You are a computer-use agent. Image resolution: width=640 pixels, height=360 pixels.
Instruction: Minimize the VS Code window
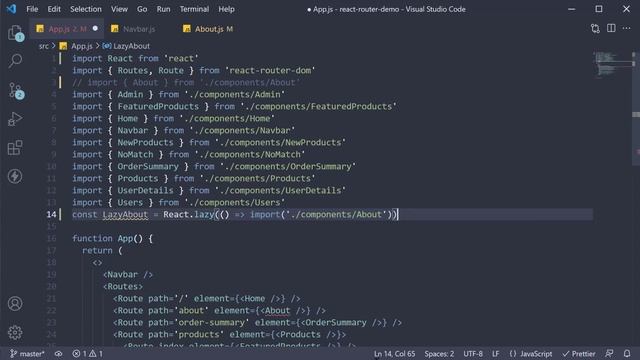[571, 9]
